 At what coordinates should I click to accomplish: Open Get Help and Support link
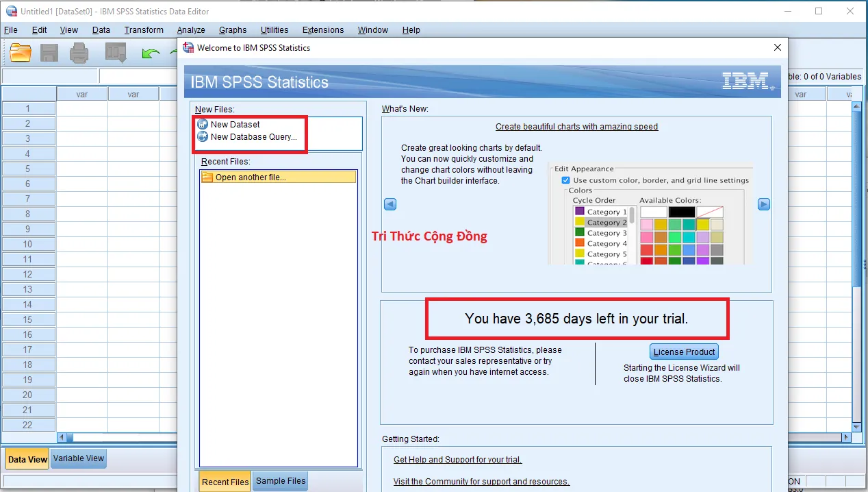457,460
